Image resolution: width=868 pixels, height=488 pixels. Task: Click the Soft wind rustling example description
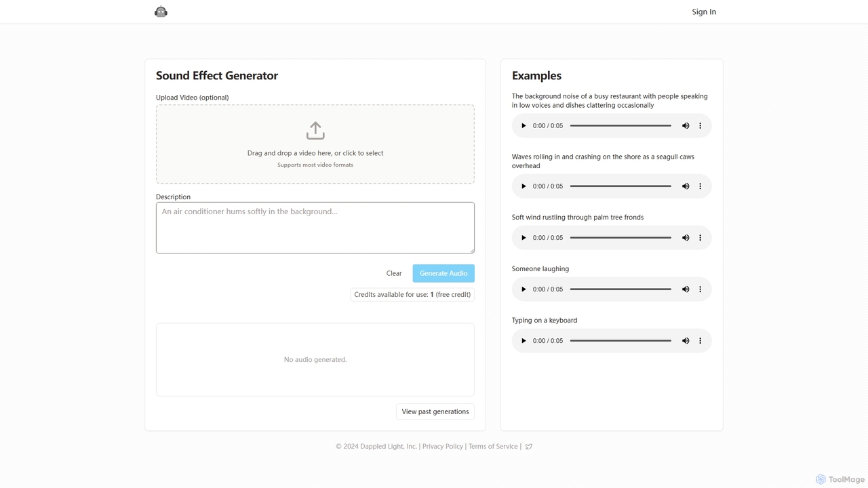[578, 218]
